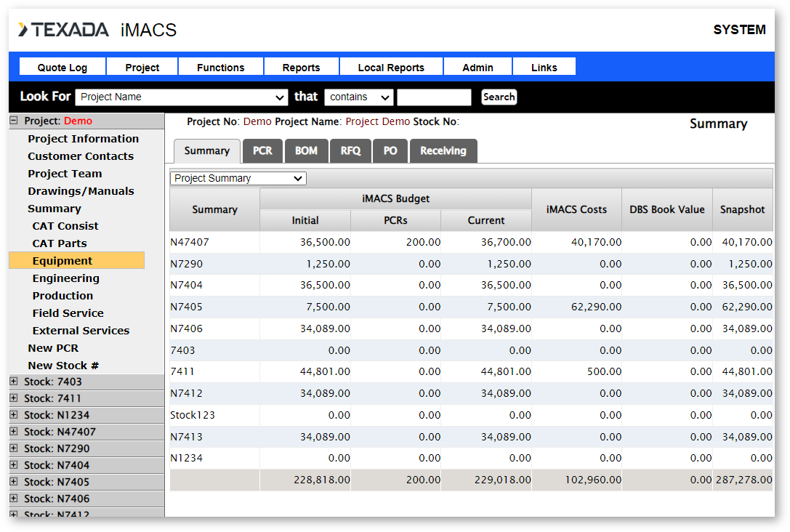Screen dimensions: 790x532
Task: Switch to the PO tab
Action: [390, 150]
